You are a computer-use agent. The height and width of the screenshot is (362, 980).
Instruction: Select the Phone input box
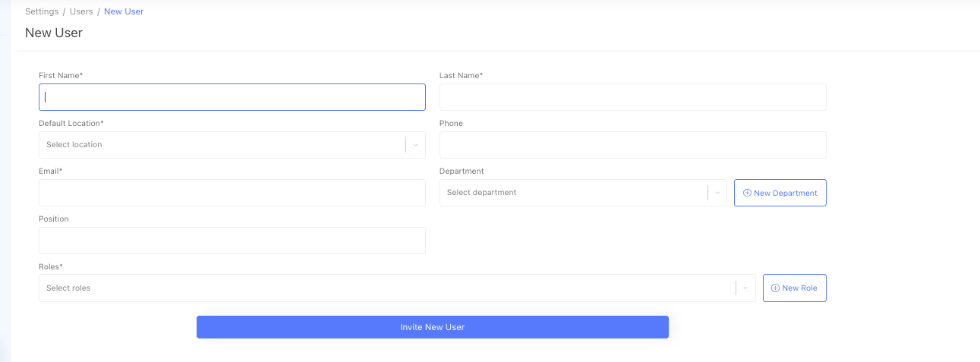[x=632, y=145]
